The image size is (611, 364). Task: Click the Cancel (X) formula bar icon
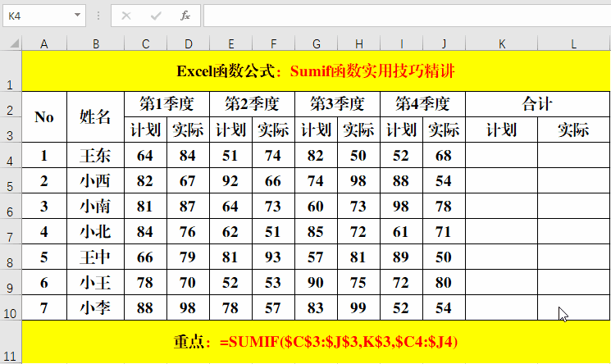(x=125, y=16)
